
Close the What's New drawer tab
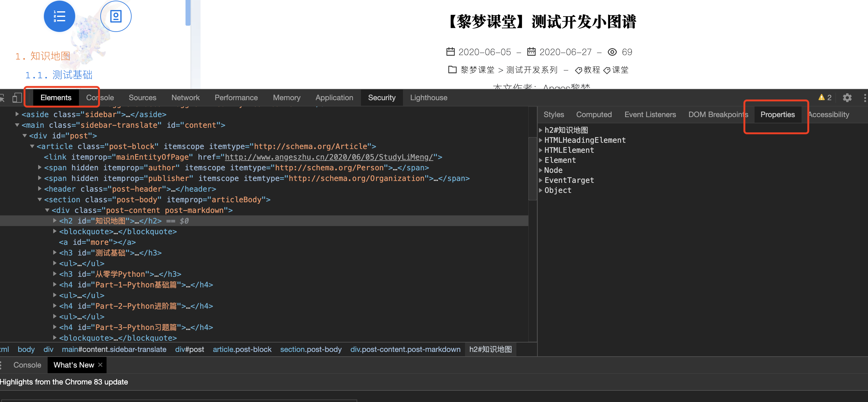(x=100, y=365)
